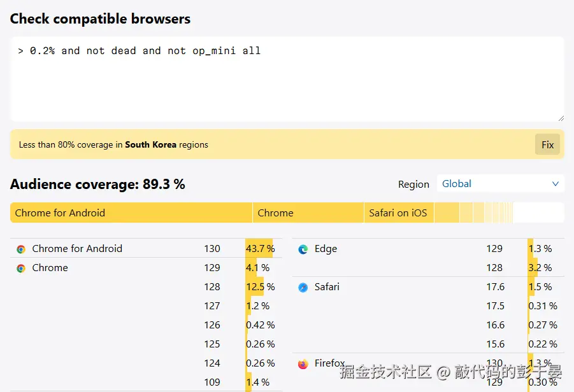Click the Edge browser icon
This screenshot has height=392, width=574.
pyautogui.click(x=303, y=249)
